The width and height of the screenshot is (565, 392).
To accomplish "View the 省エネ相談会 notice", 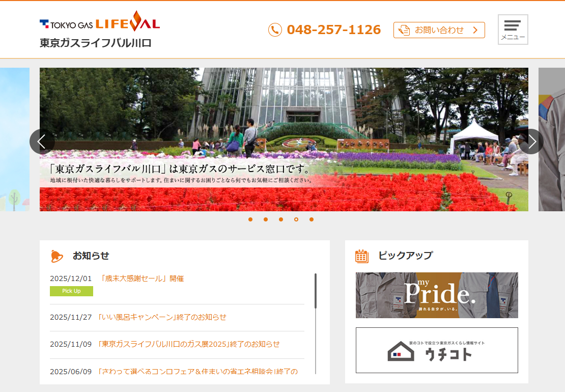I will click(188, 372).
